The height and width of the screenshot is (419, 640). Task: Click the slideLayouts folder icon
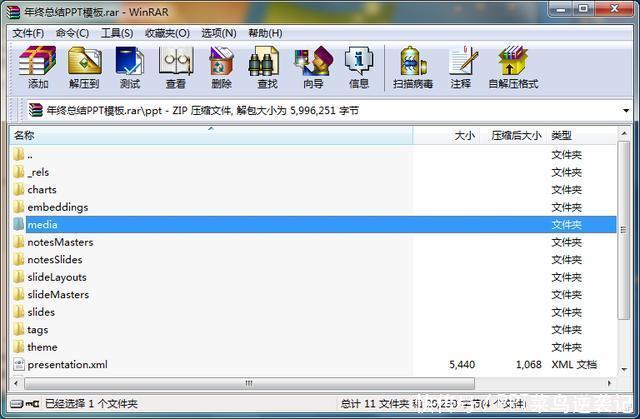tap(19, 277)
